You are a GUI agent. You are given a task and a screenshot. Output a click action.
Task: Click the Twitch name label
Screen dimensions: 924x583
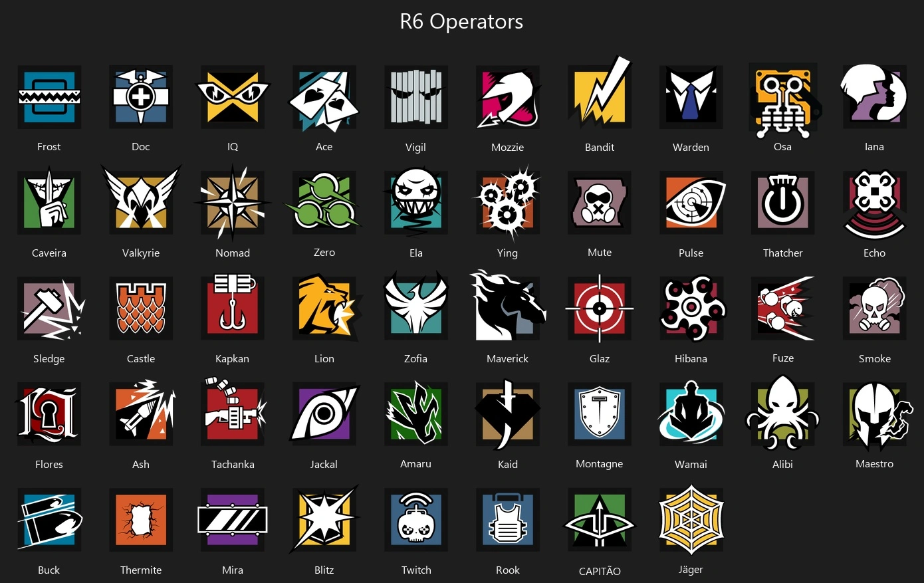(416, 570)
